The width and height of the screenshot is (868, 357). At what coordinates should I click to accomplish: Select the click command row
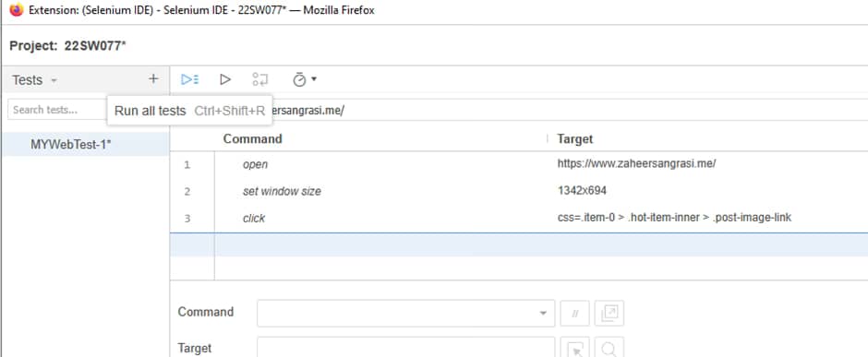point(519,219)
